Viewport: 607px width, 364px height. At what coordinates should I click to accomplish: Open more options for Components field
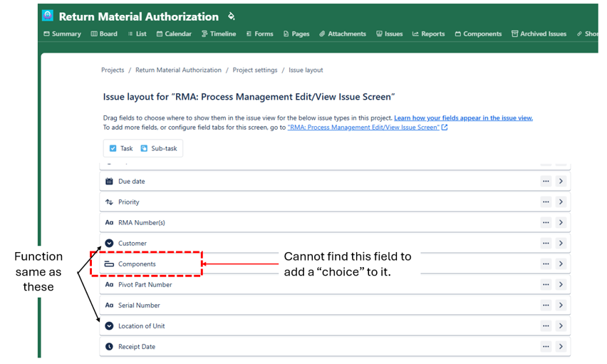click(546, 264)
